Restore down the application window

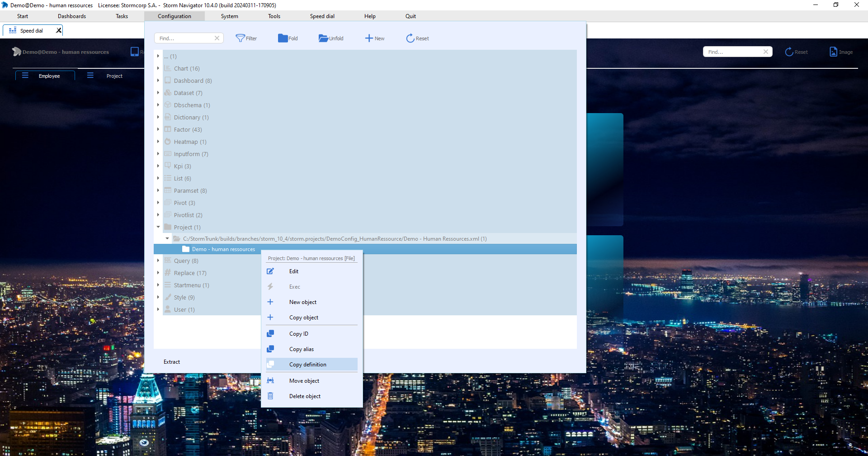coord(836,5)
